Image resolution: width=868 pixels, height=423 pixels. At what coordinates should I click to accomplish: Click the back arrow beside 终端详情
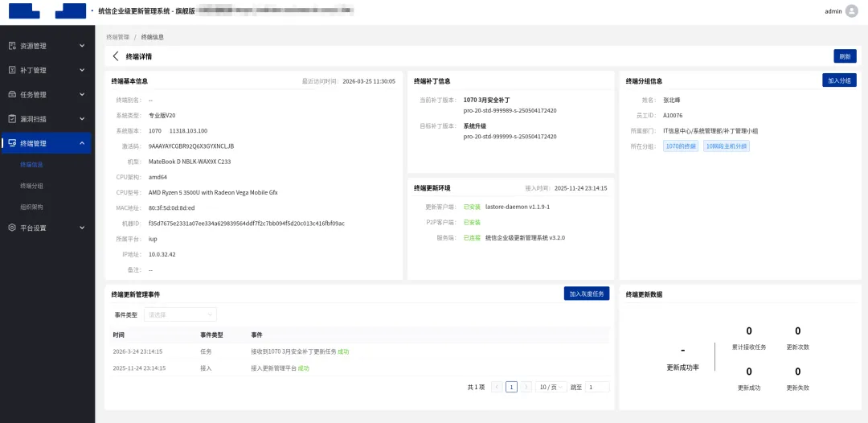116,56
